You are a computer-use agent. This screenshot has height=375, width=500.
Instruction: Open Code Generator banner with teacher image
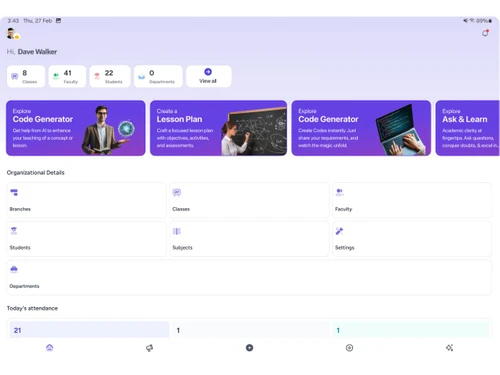[x=76, y=128]
